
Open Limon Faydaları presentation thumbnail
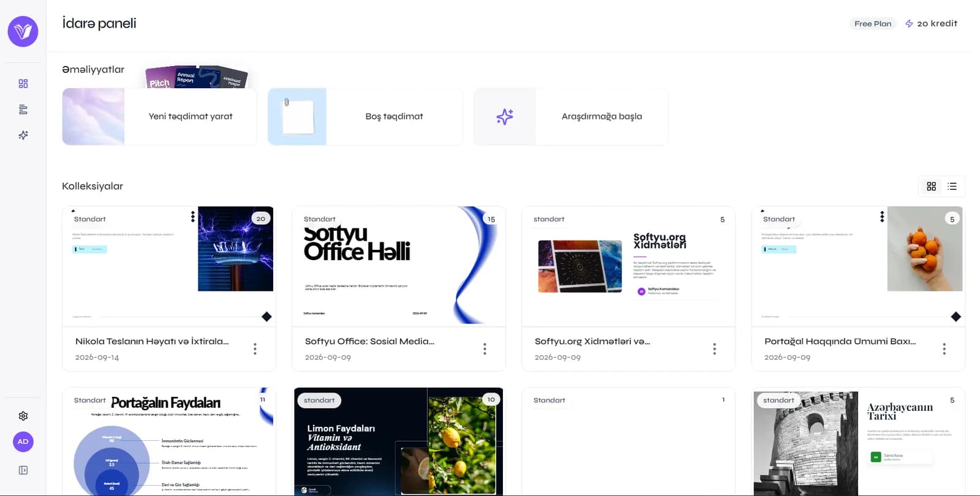click(x=399, y=441)
